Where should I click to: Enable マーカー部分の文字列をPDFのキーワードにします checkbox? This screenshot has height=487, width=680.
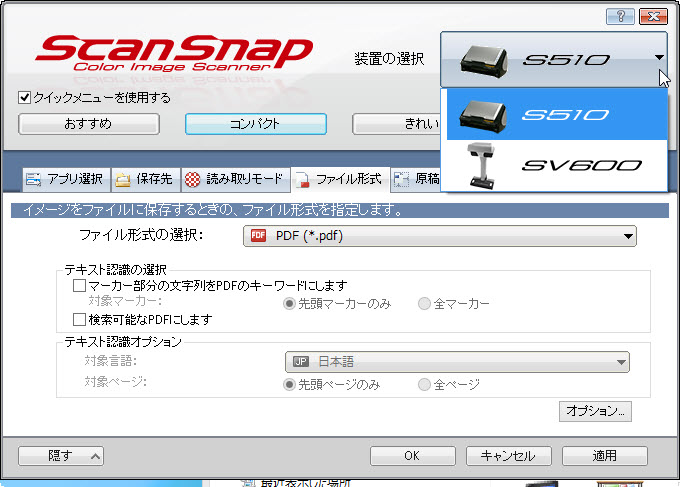pos(79,285)
